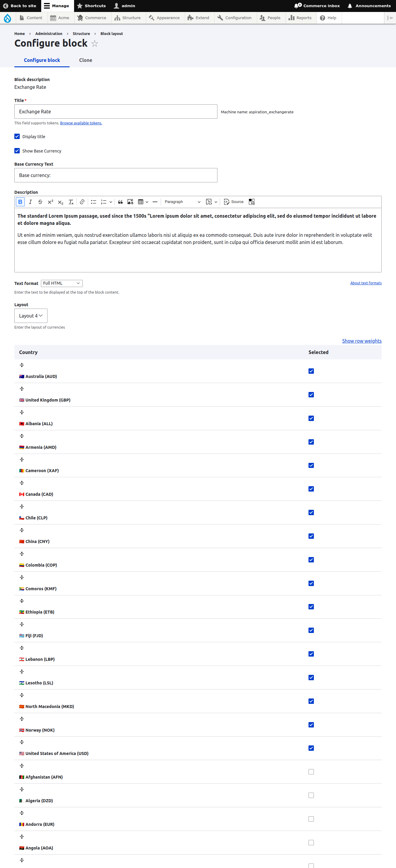This screenshot has height=868, width=396.
Task: Click Show row weights link
Action: [362, 341]
